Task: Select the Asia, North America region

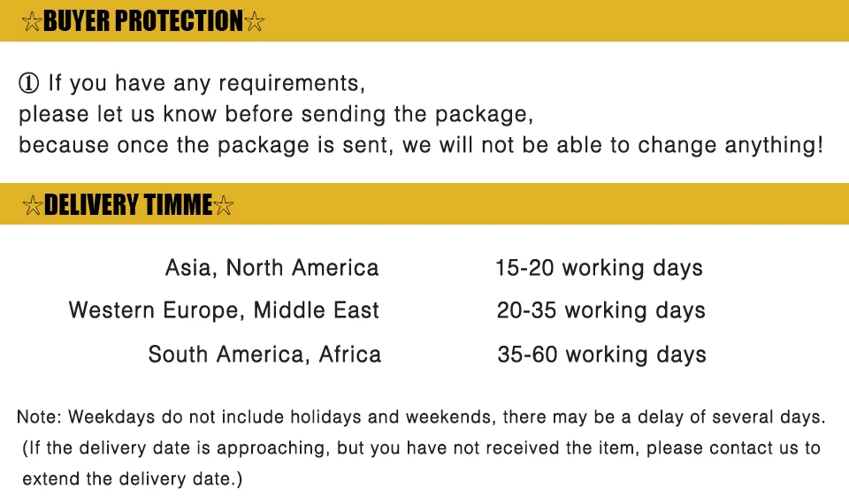Action: click(x=272, y=268)
